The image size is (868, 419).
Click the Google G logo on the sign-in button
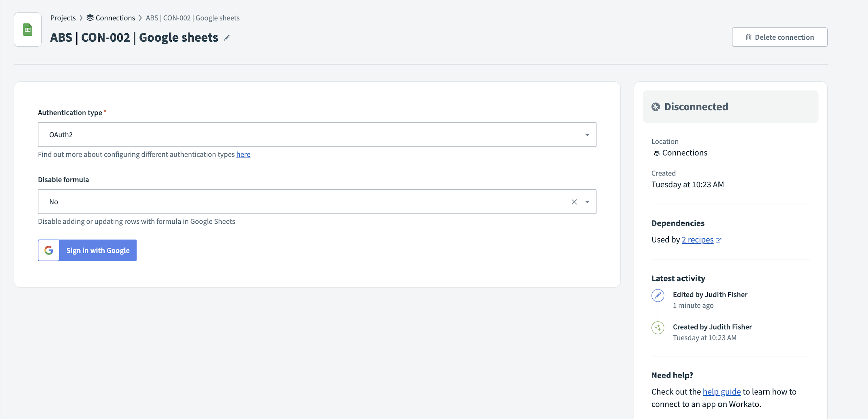[49, 250]
